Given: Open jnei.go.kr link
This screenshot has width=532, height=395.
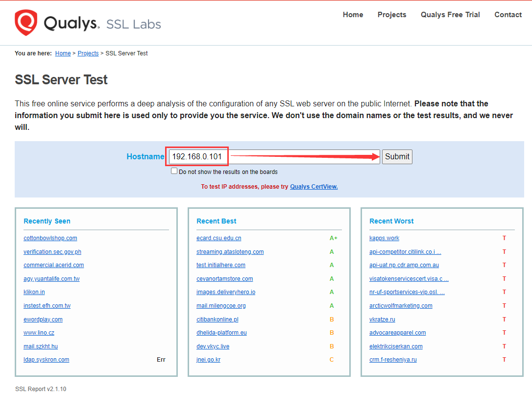Looking at the screenshot, I should (x=208, y=360).
